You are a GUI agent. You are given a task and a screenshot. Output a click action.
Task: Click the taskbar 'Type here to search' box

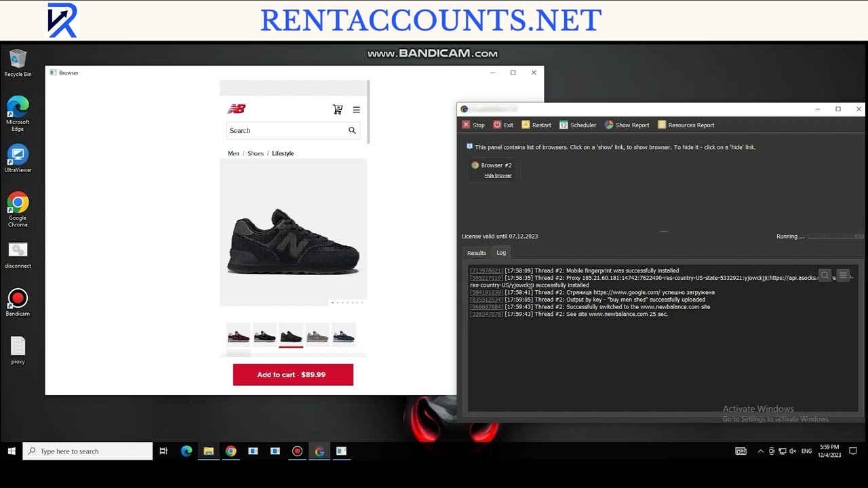(x=87, y=451)
